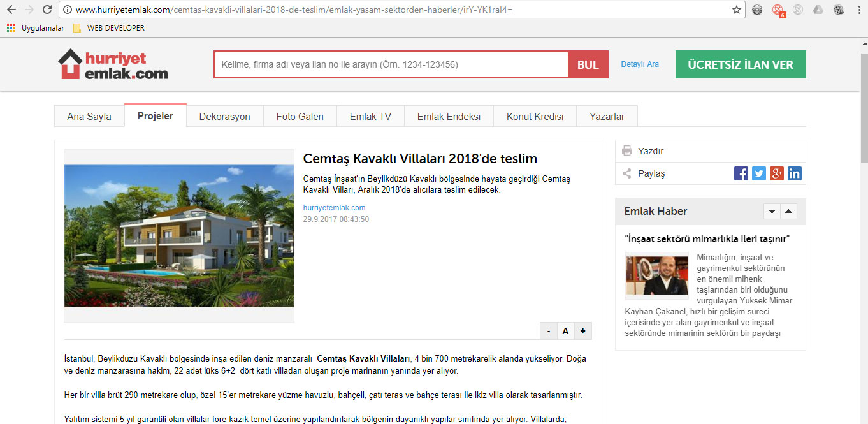Click the hurriyet emlak.com logo
868x424 pixels.
pos(113,64)
